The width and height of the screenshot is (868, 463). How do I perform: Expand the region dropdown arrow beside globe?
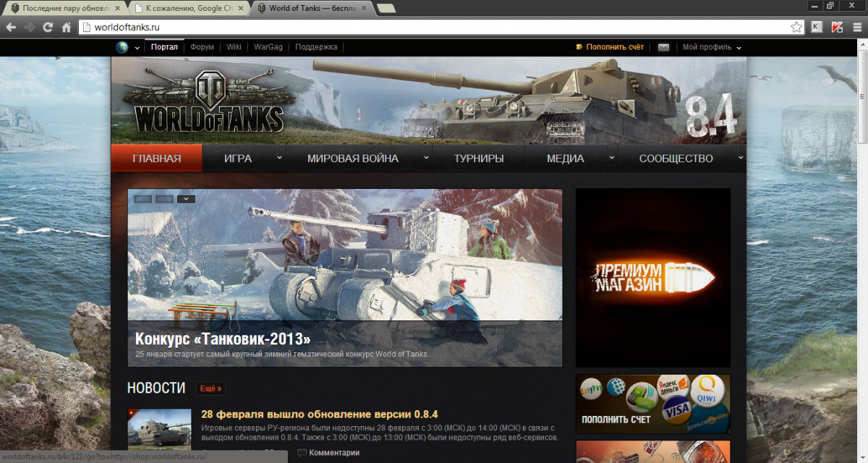pyautogui.click(x=137, y=48)
